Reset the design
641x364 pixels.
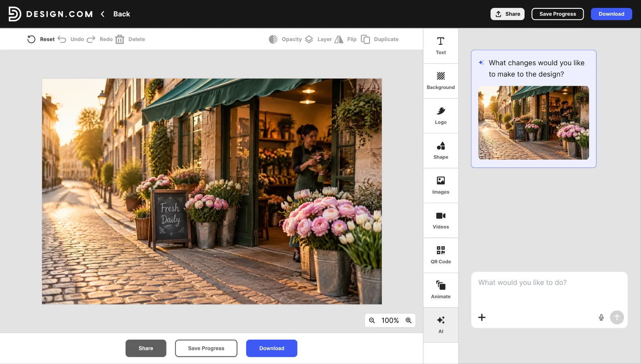point(41,39)
